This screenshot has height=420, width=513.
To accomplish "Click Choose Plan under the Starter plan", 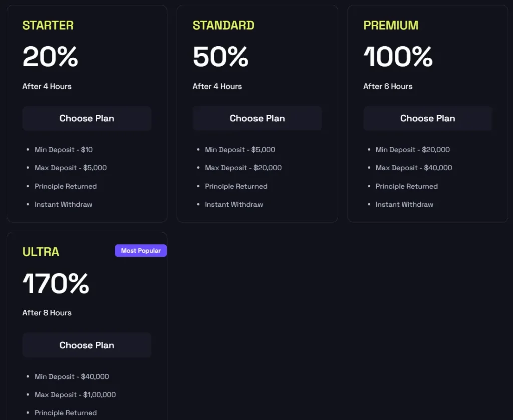I will tap(87, 119).
